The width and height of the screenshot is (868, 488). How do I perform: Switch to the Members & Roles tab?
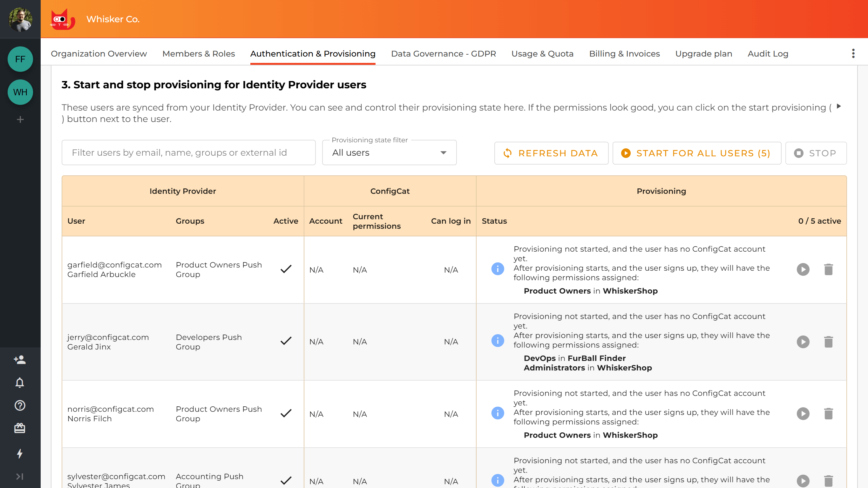coord(198,54)
